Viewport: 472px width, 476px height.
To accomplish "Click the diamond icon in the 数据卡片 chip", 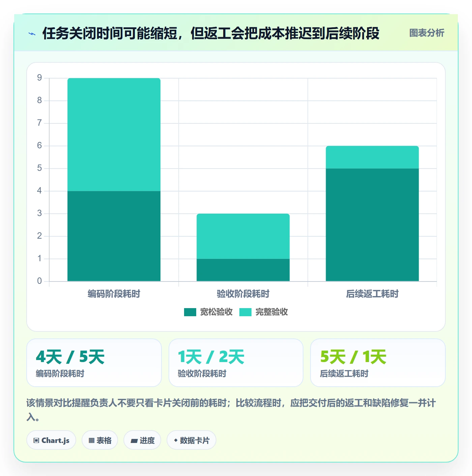I will click(176, 440).
